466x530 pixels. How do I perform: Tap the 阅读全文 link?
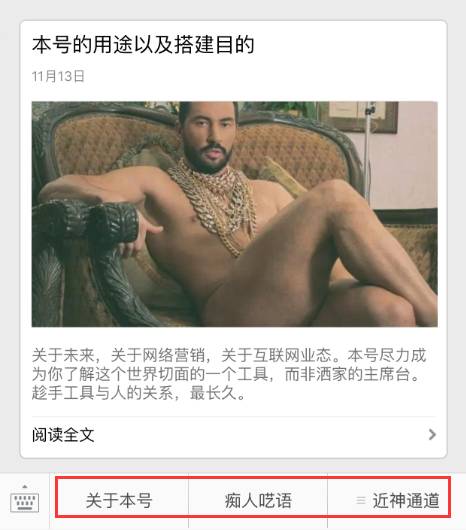63,435
